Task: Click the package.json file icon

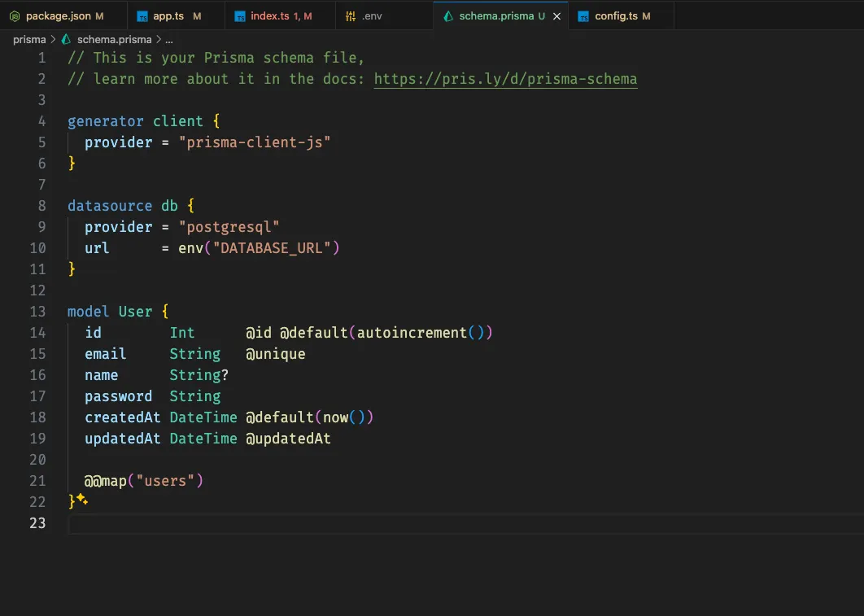Action: 15,16
